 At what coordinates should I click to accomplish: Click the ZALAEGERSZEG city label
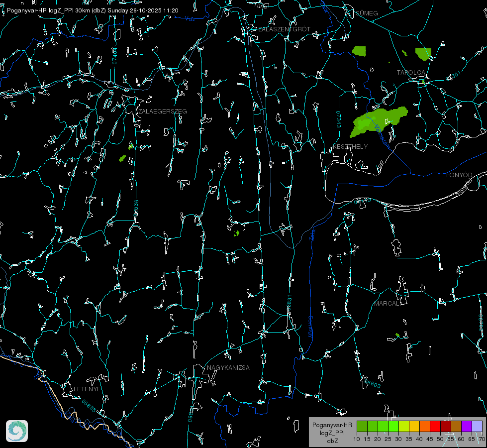tap(163, 112)
